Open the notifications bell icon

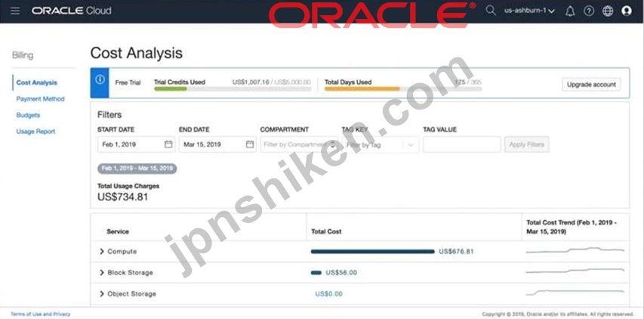coord(570,11)
